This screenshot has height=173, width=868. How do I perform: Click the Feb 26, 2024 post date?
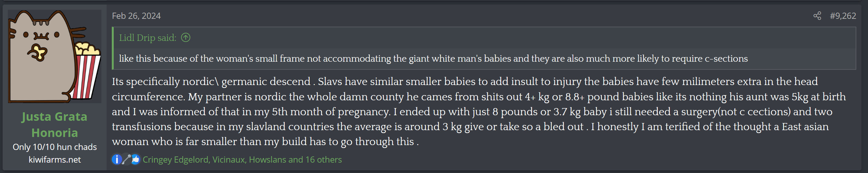coord(136,16)
